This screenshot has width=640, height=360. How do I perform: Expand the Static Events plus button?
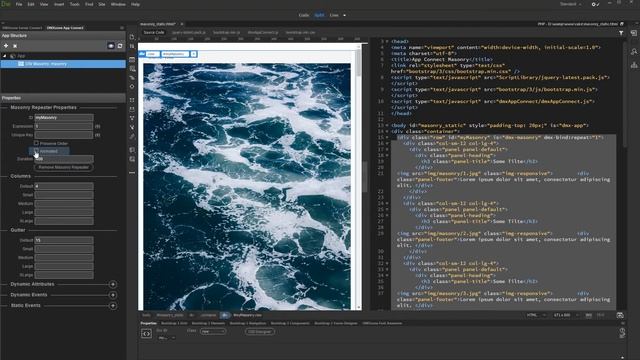[x=113, y=305]
